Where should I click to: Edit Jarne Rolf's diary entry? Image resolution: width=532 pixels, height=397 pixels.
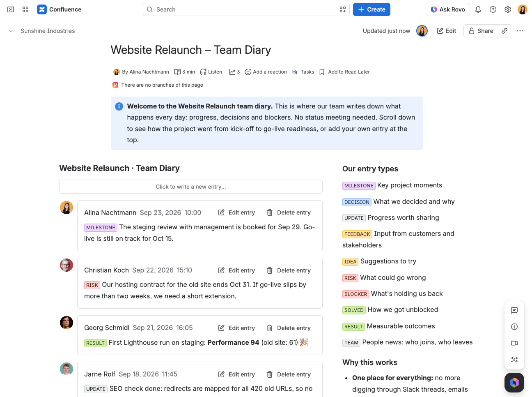(236, 374)
